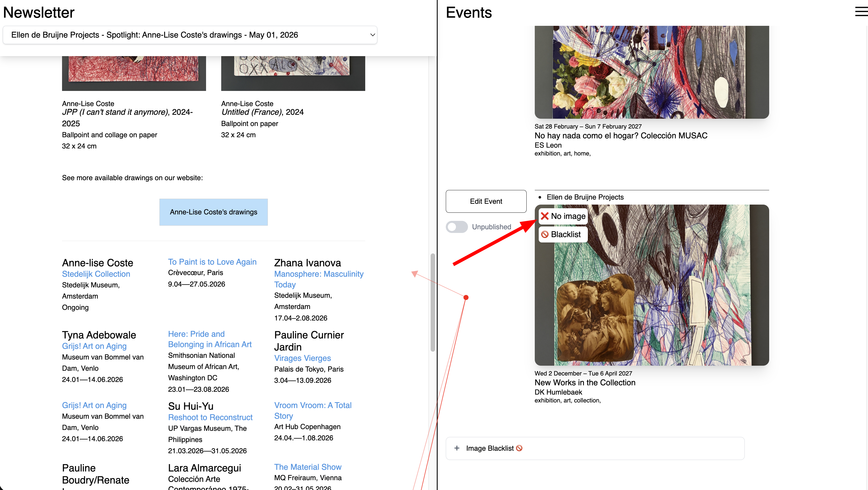The image size is (868, 490).
Task: Click the venue text Crèvecœur, Paris
Action: [195, 273]
